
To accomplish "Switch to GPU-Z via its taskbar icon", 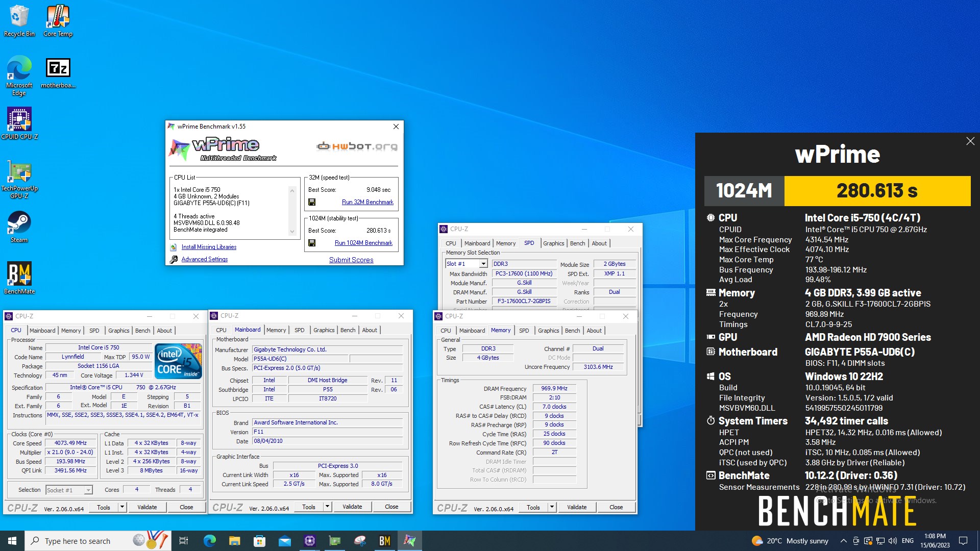I will 335,541.
